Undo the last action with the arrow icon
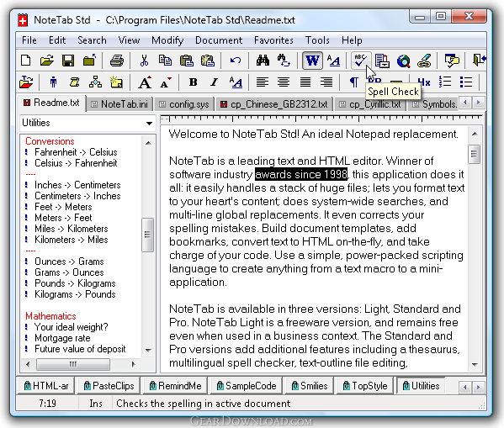Screen dimensions: 504x428 pos(236,61)
